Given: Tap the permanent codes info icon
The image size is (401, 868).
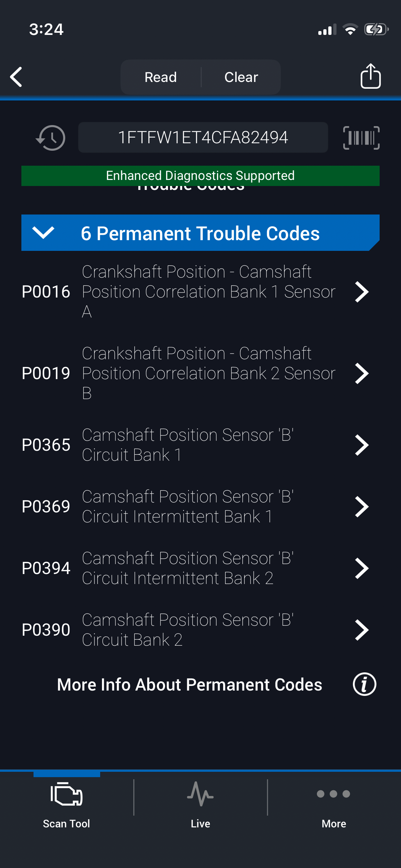Looking at the screenshot, I should pos(364,684).
